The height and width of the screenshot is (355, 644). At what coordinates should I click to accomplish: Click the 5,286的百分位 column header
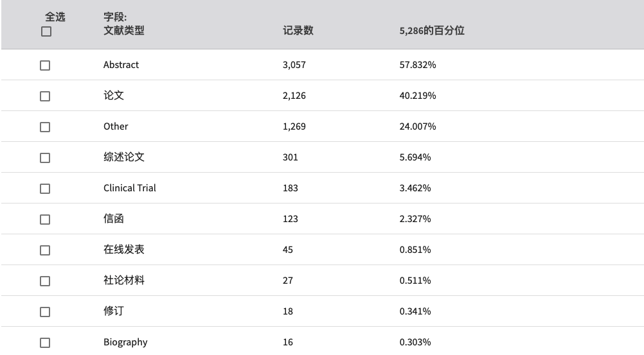click(x=432, y=31)
